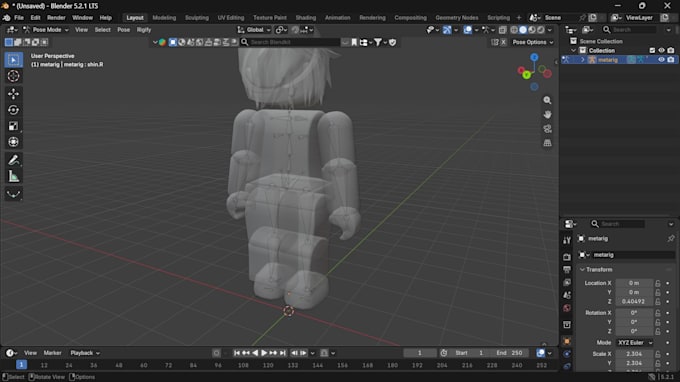Open the Render menu
The height and width of the screenshot is (382, 680).
coord(56,18)
